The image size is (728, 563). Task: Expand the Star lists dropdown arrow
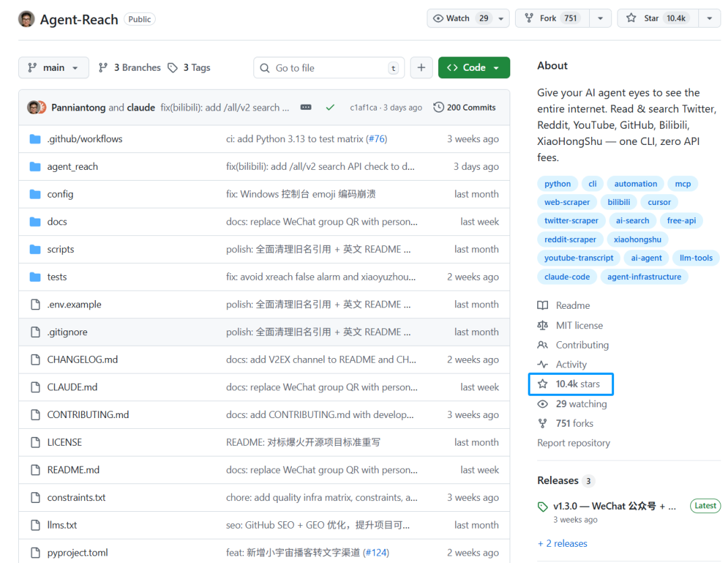[x=709, y=18]
